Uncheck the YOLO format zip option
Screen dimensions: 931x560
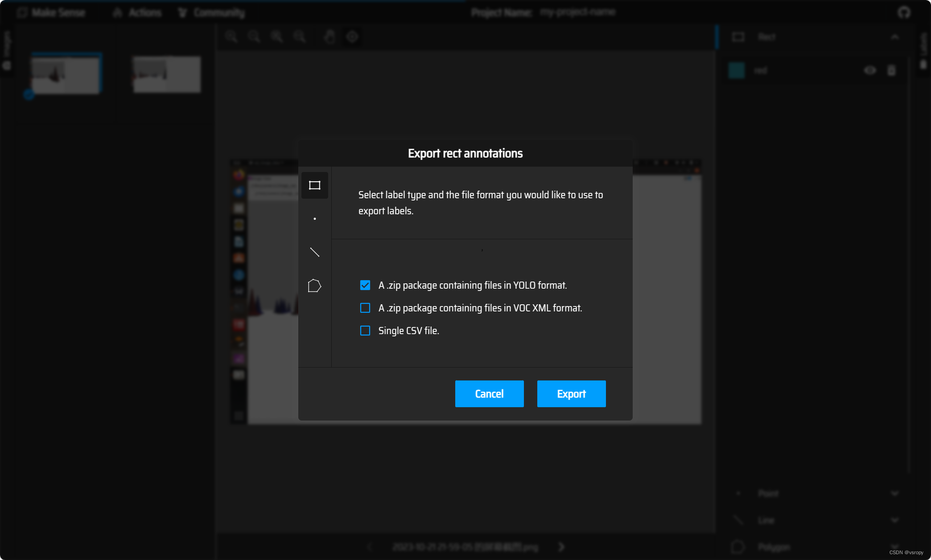click(x=365, y=285)
